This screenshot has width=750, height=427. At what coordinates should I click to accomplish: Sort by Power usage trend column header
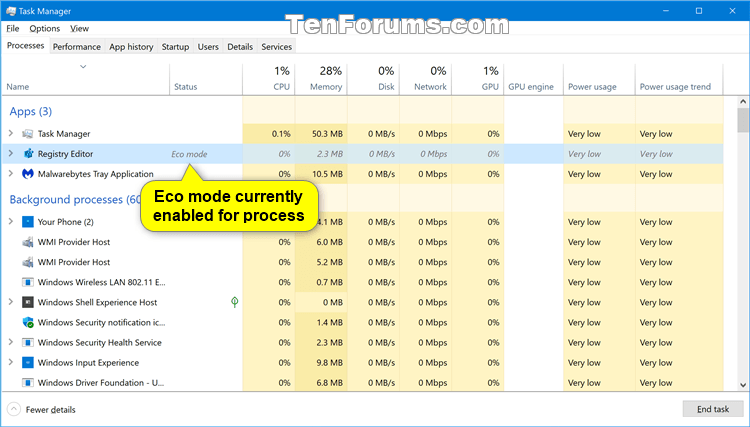click(x=679, y=79)
